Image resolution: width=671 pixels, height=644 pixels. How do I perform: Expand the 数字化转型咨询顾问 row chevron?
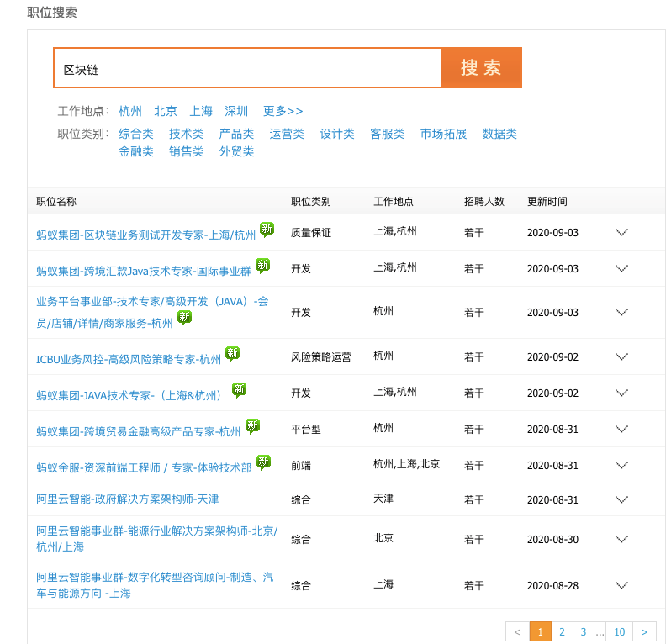pos(622,585)
